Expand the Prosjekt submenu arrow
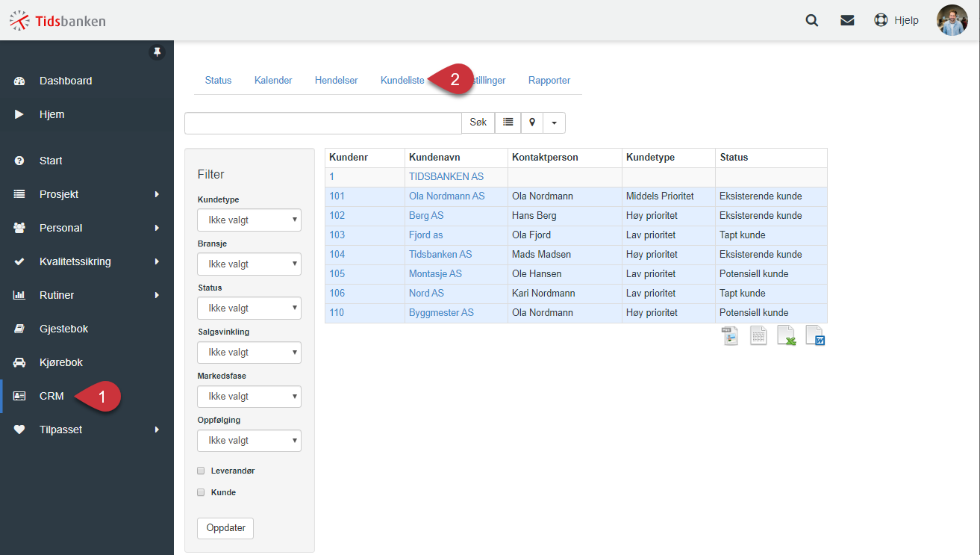The height and width of the screenshot is (555, 980). coord(157,194)
